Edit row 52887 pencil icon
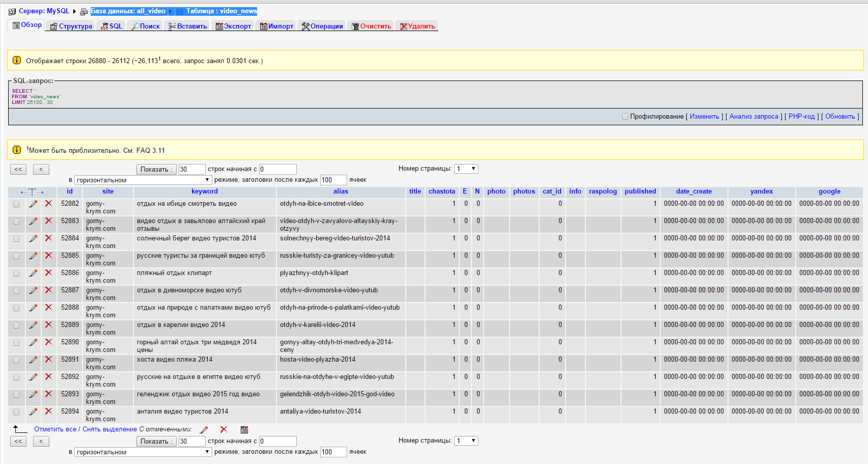Screen dimensions: 868x464 coord(33,290)
